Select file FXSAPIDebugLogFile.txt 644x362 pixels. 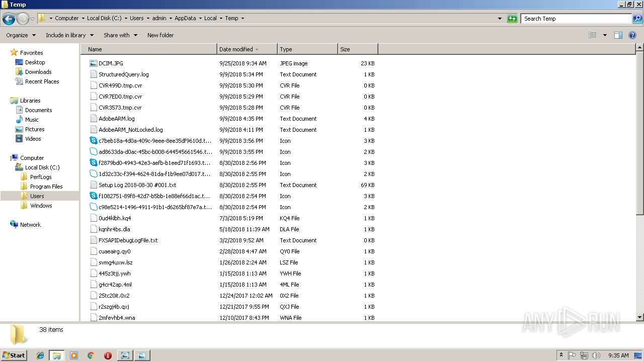click(x=128, y=240)
